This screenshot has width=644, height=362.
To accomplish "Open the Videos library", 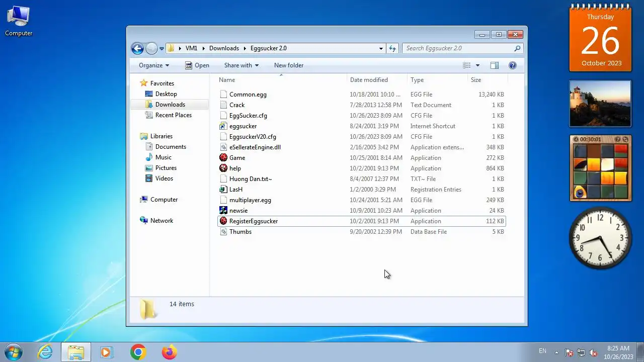I will (164, 178).
